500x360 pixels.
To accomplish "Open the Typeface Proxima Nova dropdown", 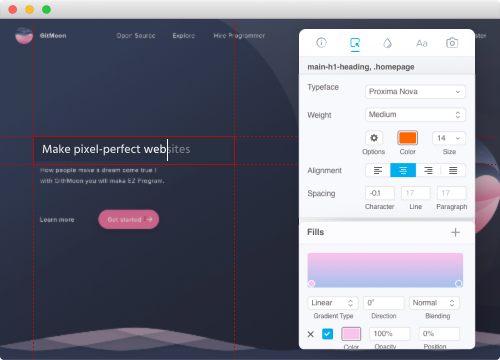I will click(415, 92).
